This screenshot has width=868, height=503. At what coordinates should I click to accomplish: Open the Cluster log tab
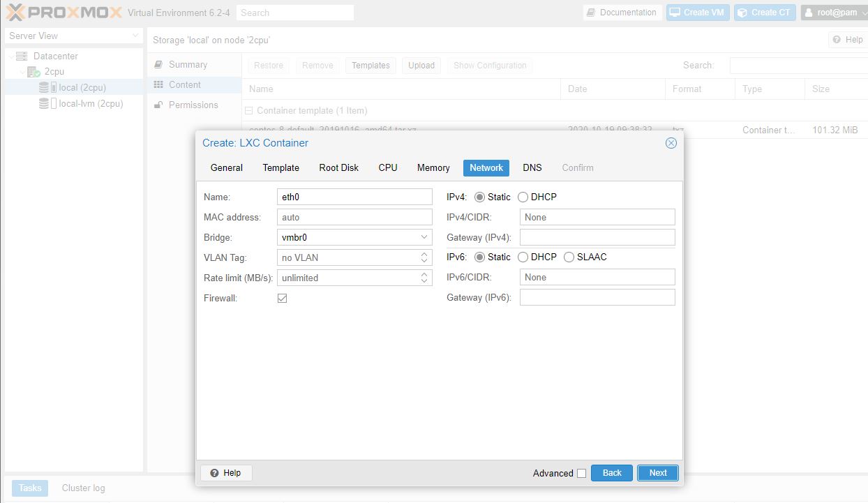point(84,488)
